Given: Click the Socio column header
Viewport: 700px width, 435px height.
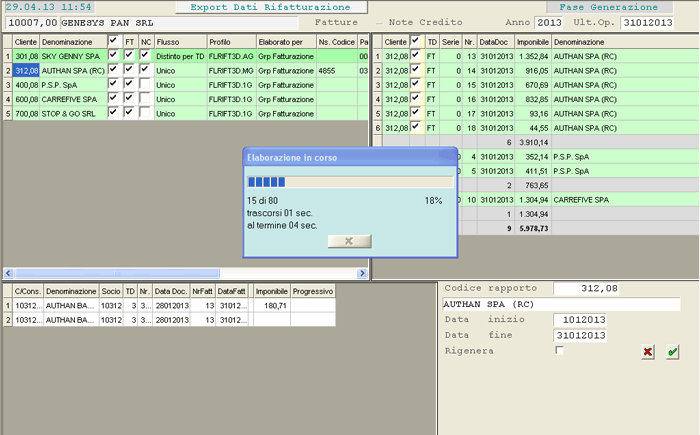Looking at the screenshot, I should coord(111,291).
